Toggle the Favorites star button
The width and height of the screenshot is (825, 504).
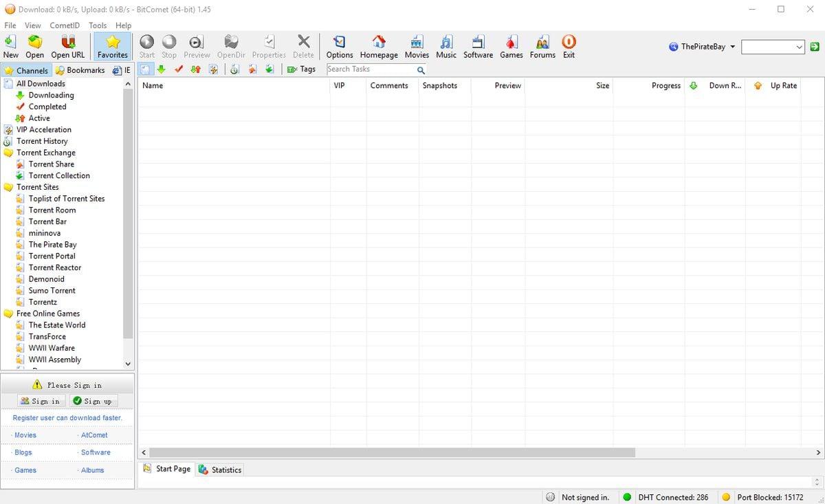pos(113,47)
